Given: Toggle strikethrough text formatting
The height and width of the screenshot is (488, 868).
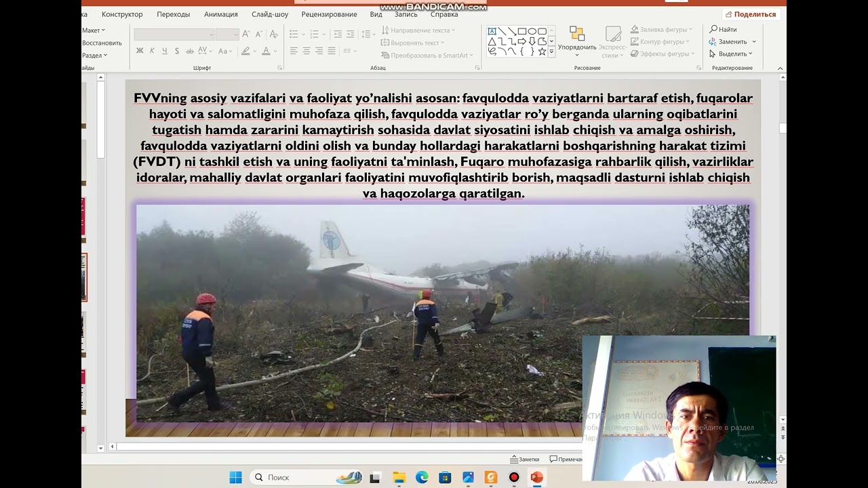Looking at the screenshot, I should [190, 51].
